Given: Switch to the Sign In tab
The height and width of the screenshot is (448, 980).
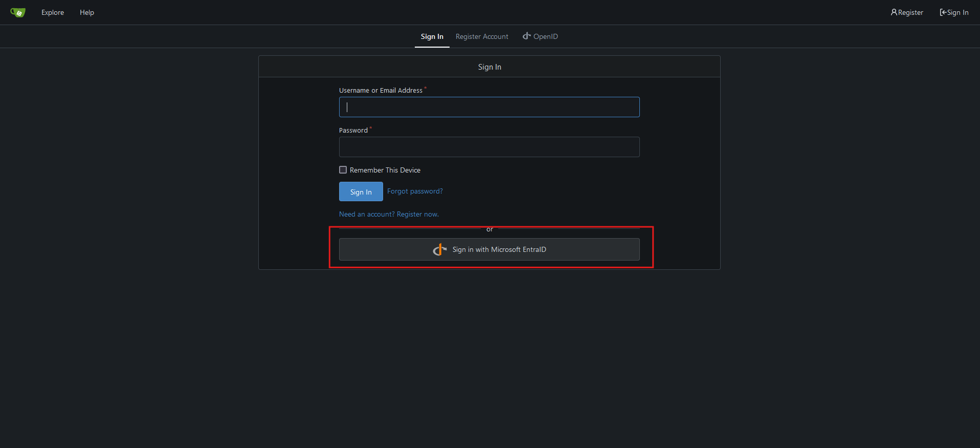Looking at the screenshot, I should (432, 36).
